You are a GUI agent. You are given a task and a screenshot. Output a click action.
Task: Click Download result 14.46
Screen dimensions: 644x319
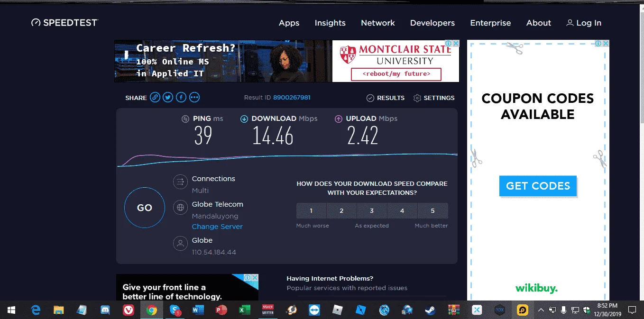point(273,137)
